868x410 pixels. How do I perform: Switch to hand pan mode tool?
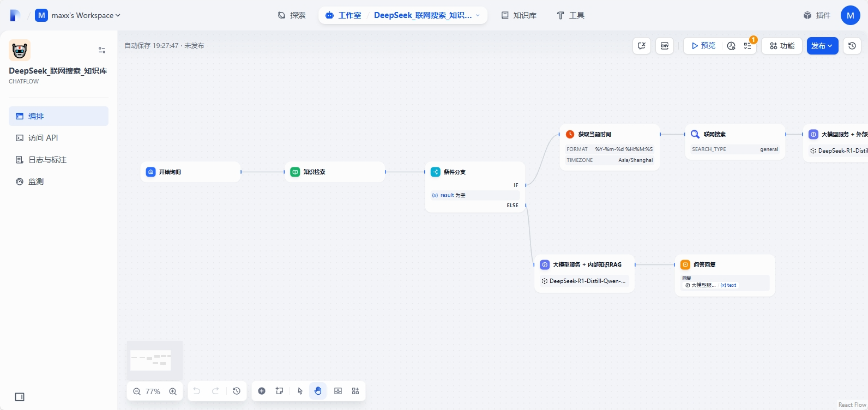pyautogui.click(x=318, y=391)
